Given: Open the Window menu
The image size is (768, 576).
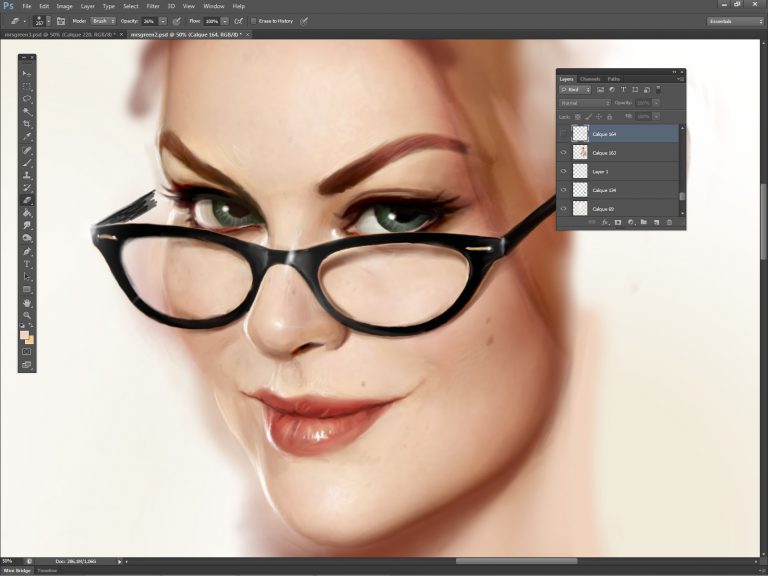Looking at the screenshot, I should coord(214,6).
